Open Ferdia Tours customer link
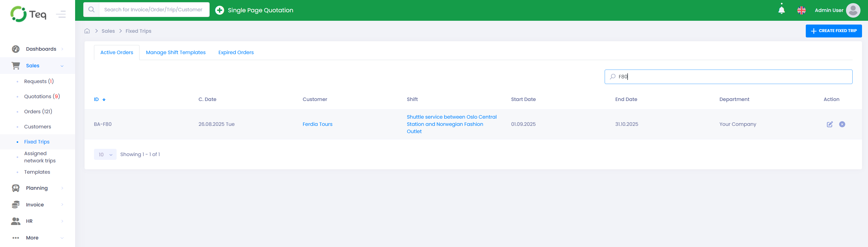Screen dimensions: 868x247 (x=317, y=124)
